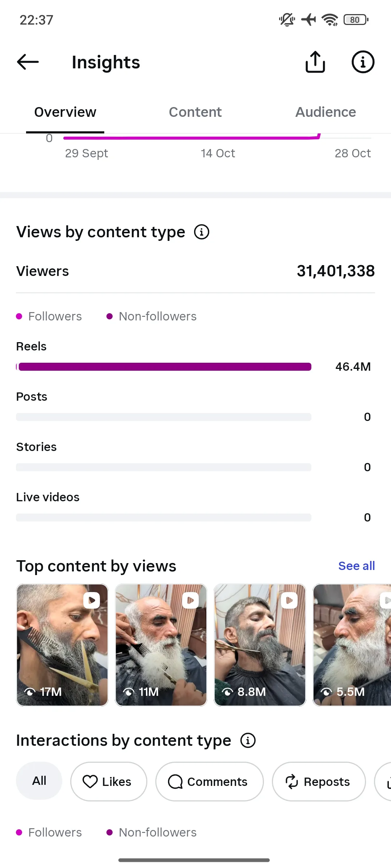391x868 pixels.
Task: Open the reel thumbnail with 11M views
Action: click(x=161, y=645)
